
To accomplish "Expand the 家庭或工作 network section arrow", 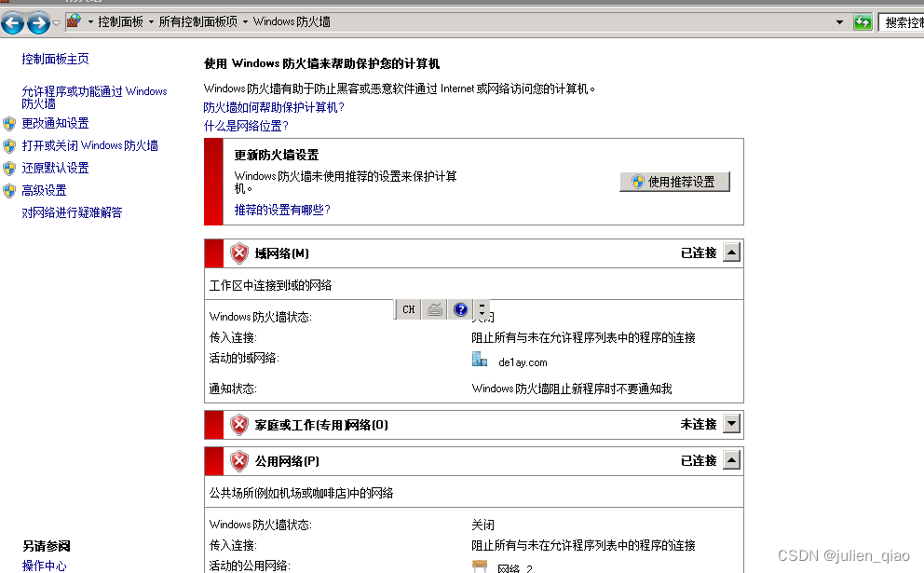I will tap(731, 424).
